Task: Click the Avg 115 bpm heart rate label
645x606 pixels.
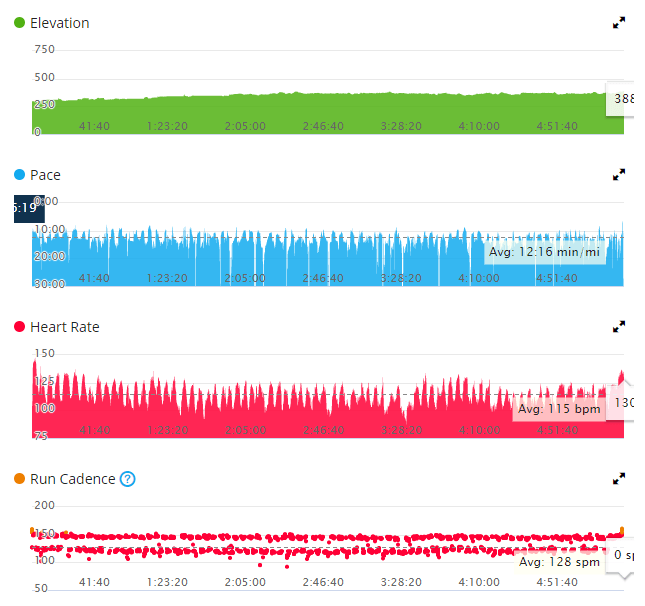Action: point(558,409)
